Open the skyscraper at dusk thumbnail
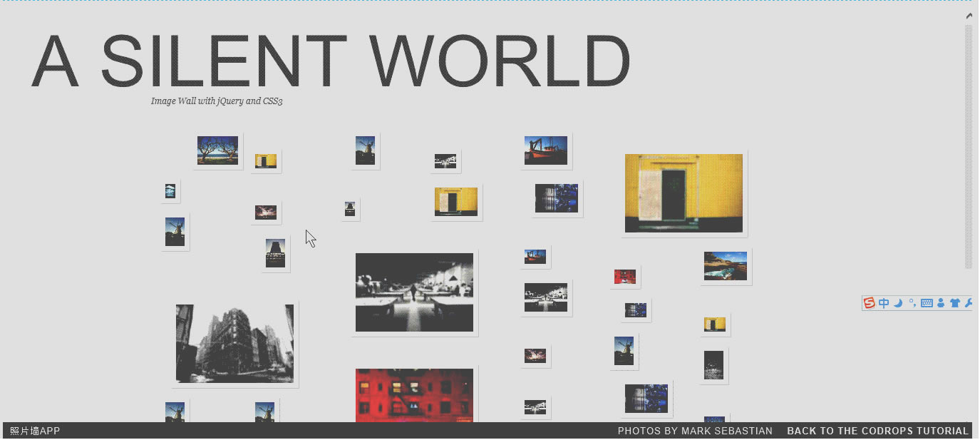This screenshot has height=440, width=980. click(275, 253)
